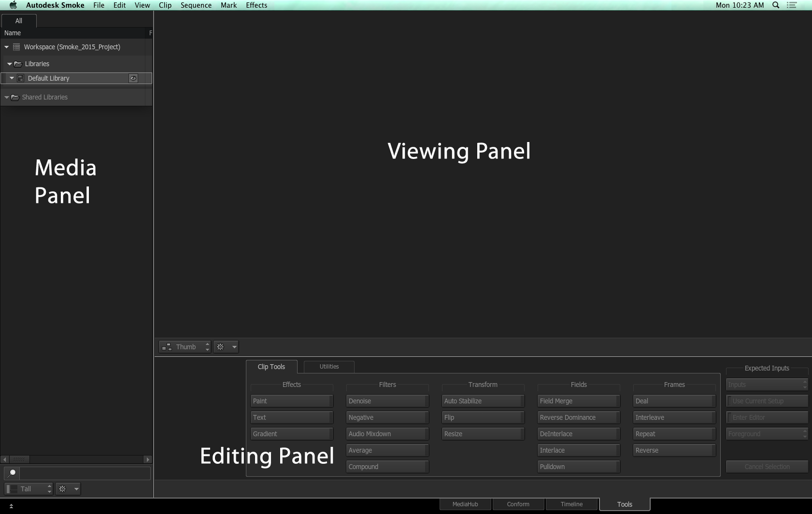Screen dimensions: 812x514
Task: Click the Shared Libraries folder icon
Action: 15,97
